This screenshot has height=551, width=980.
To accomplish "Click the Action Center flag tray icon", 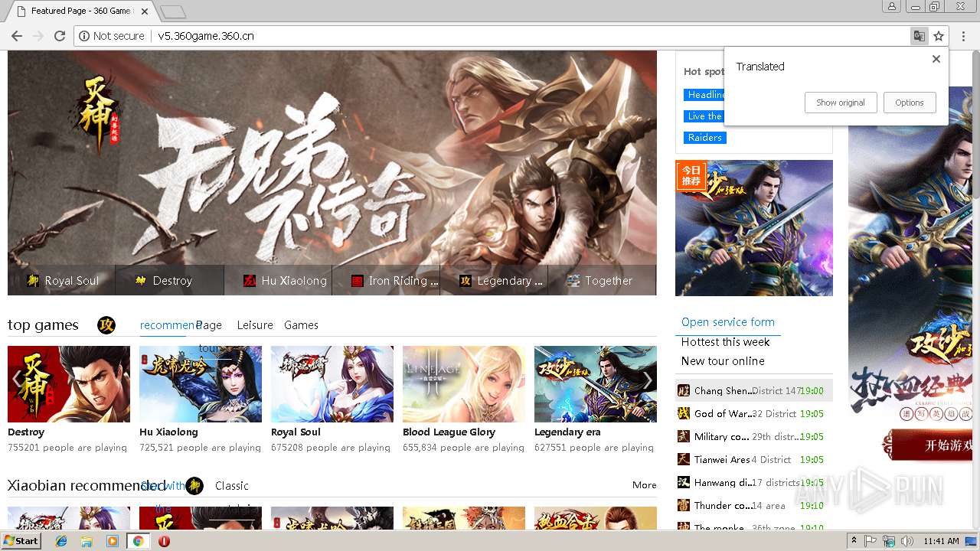I will point(872,541).
